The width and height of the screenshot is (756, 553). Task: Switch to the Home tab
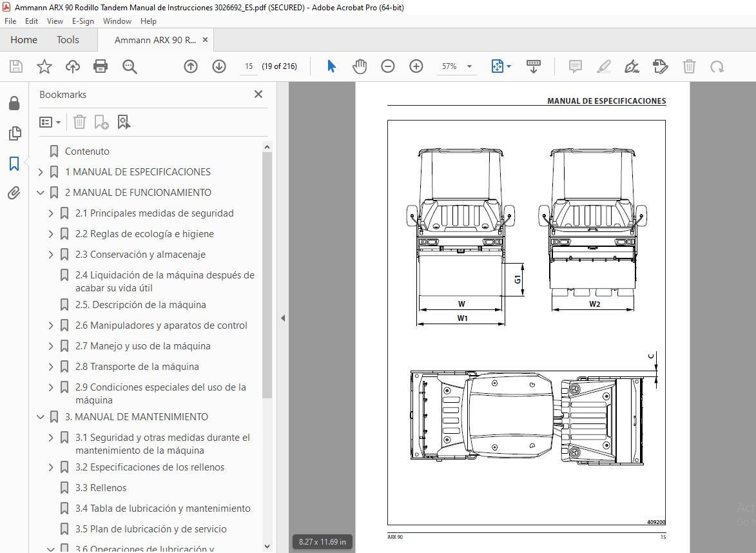24,40
